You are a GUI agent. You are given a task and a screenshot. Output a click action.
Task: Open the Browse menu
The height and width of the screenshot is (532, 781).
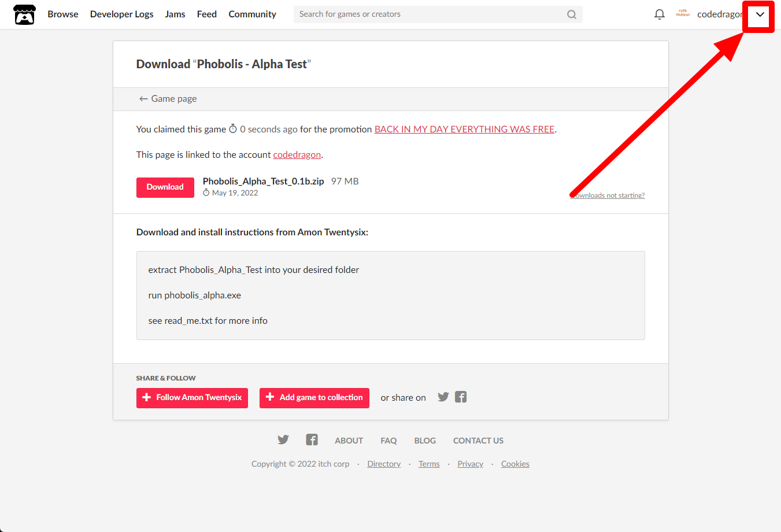coord(63,14)
